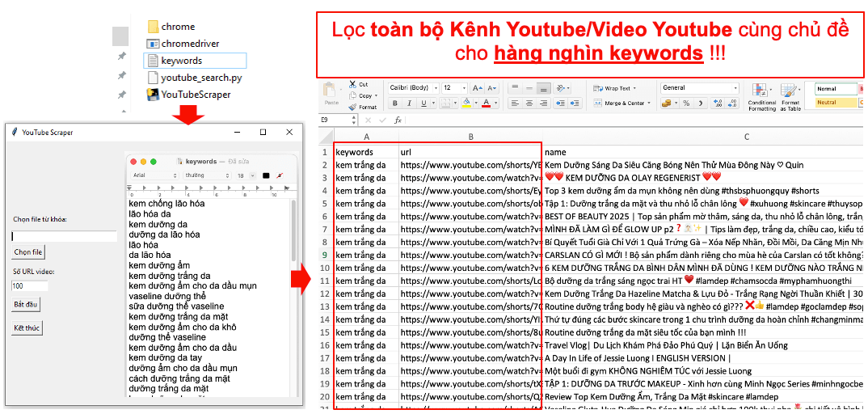Open the fill color dropdown arrow

(x=474, y=103)
